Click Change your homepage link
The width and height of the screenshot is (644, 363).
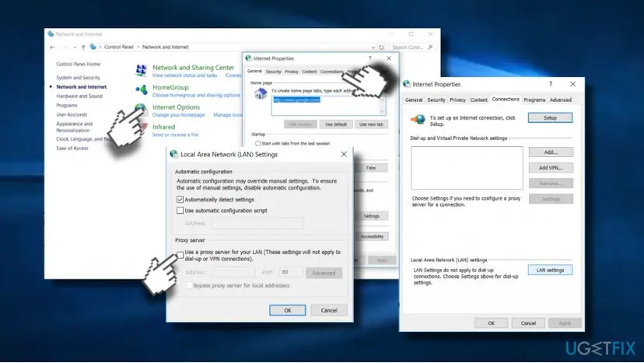pos(178,115)
